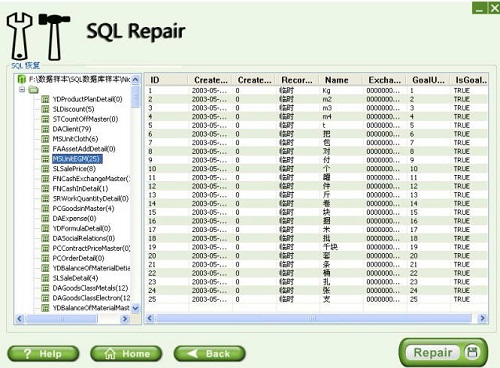Image resolution: width=500 pixels, height=368 pixels.
Task: Click table icon beside YDProductPlanDetail(0)
Action: pos(45,99)
